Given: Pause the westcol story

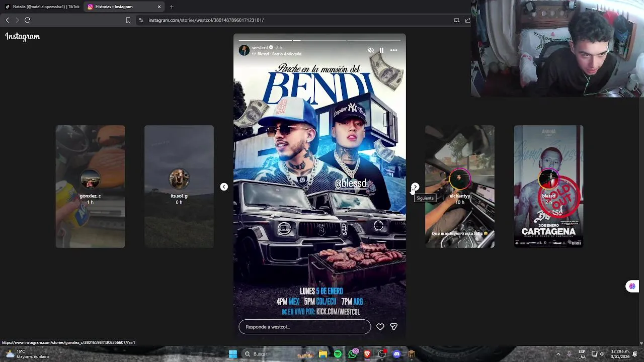Looking at the screenshot, I should click(381, 50).
